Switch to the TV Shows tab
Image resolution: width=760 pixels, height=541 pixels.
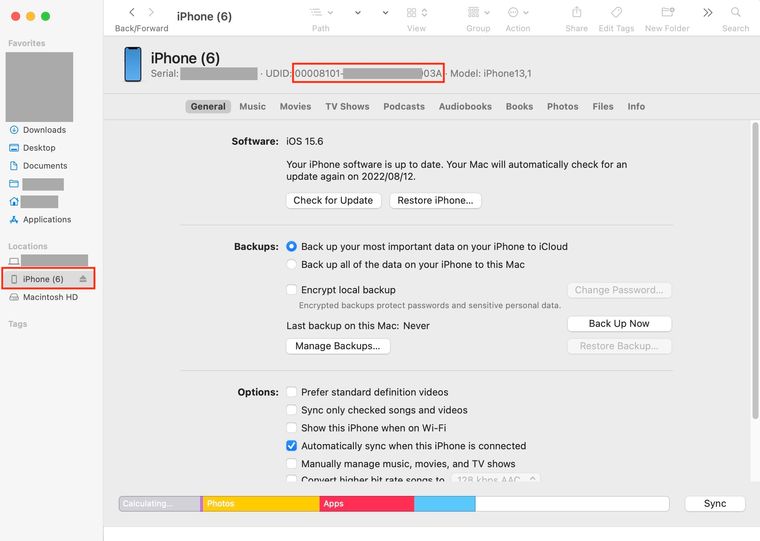coord(347,107)
